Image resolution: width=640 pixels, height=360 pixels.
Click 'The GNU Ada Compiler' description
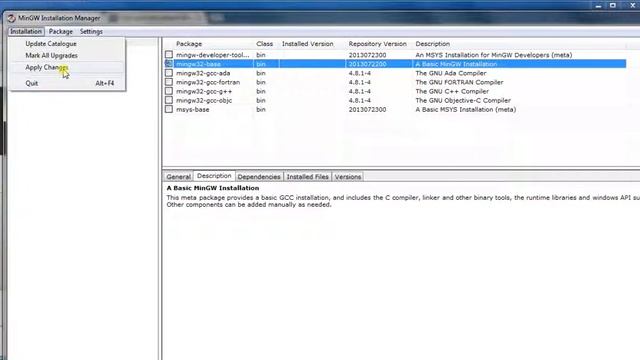tap(451, 73)
